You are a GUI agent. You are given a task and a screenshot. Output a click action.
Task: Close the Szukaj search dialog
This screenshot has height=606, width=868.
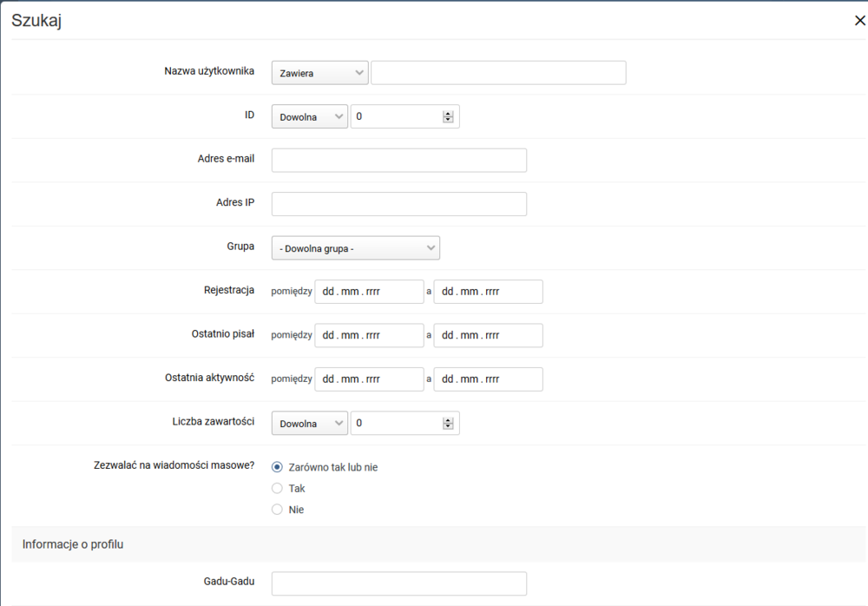coord(859,21)
